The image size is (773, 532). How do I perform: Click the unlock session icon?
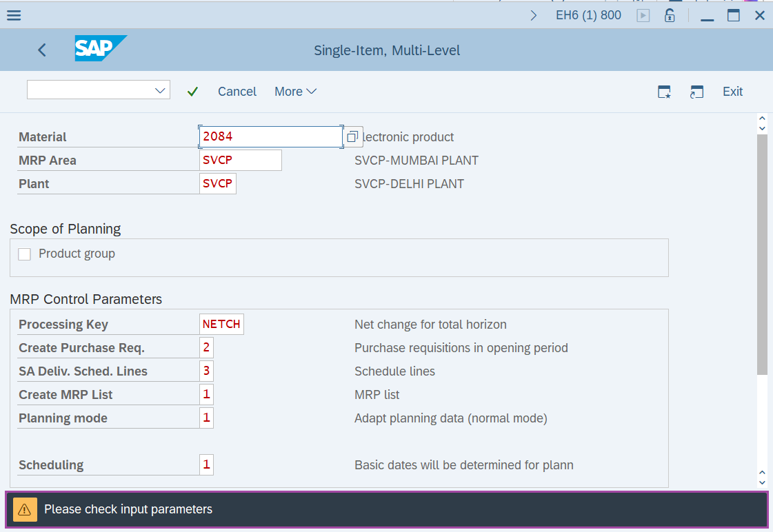click(669, 14)
